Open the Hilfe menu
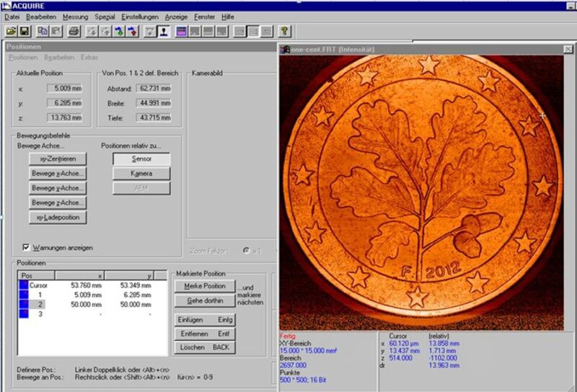The image size is (577, 392). point(227,17)
